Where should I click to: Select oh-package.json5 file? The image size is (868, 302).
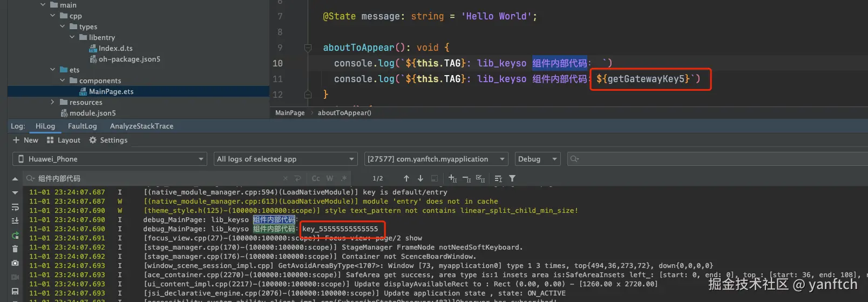coord(129,59)
